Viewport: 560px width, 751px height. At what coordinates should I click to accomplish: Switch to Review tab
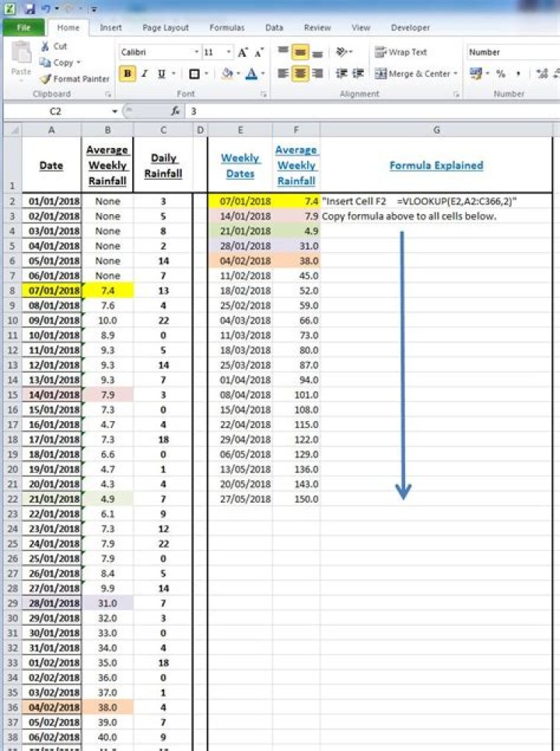click(x=317, y=28)
